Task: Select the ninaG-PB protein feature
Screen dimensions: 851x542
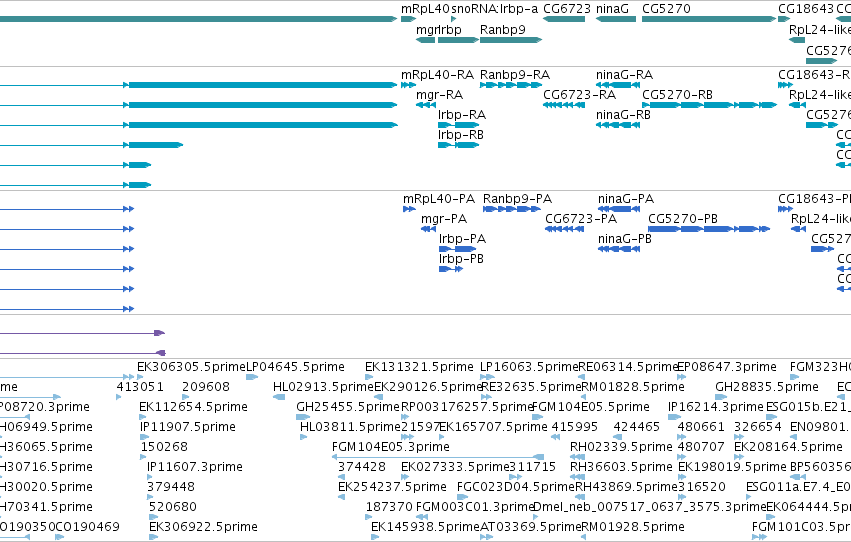Action: [x=618, y=249]
